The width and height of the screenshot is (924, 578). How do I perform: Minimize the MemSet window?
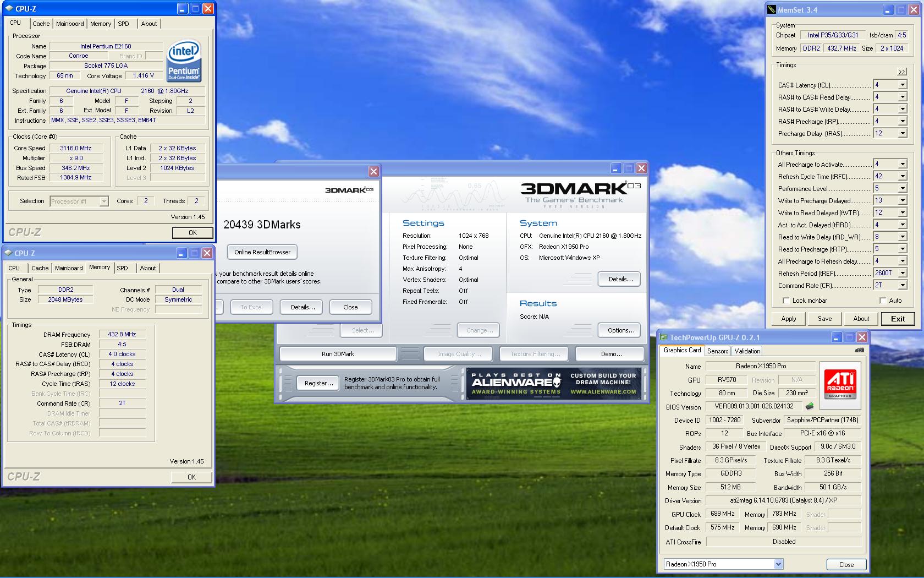pyautogui.click(x=888, y=10)
